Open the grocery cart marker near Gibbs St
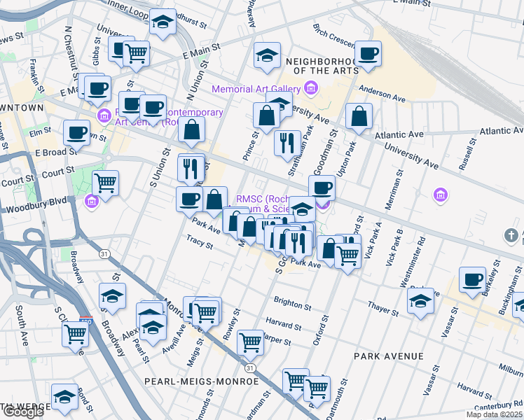 point(136,55)
